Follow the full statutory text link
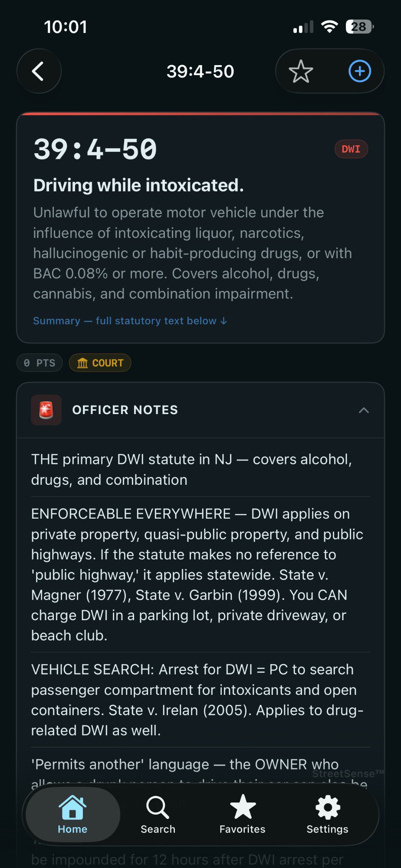 click(130, 321)
